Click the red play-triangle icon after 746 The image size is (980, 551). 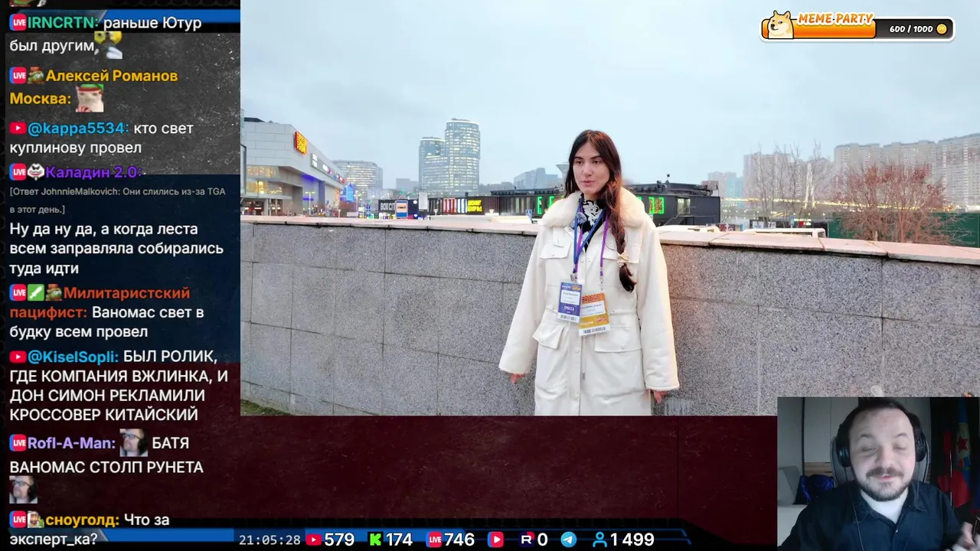coord(496,540)
